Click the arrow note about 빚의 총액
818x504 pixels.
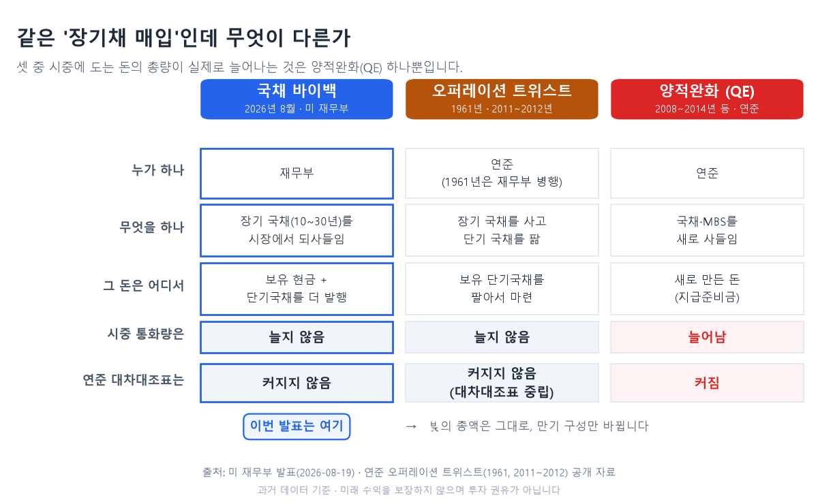(527, 426)
